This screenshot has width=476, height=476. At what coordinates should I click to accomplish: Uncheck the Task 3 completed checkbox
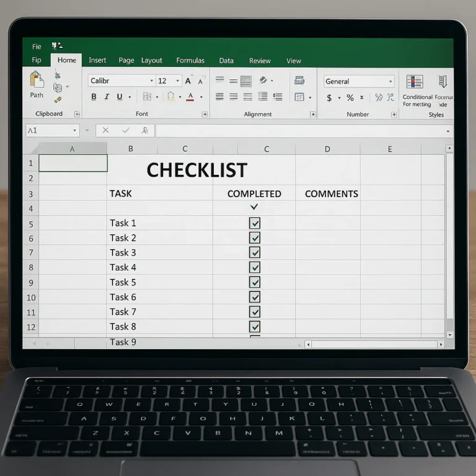pos(254,252)
